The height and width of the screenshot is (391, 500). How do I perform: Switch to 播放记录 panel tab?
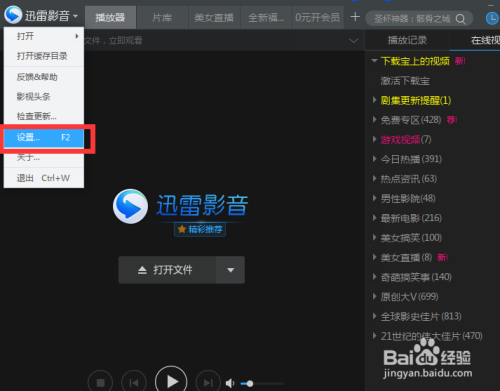coord(407,40)
